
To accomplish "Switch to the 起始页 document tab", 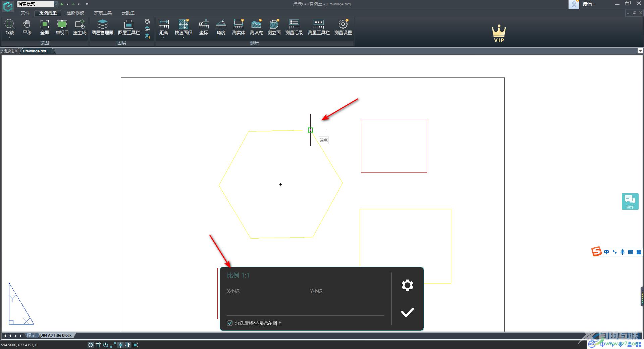I will coord(11,51).
